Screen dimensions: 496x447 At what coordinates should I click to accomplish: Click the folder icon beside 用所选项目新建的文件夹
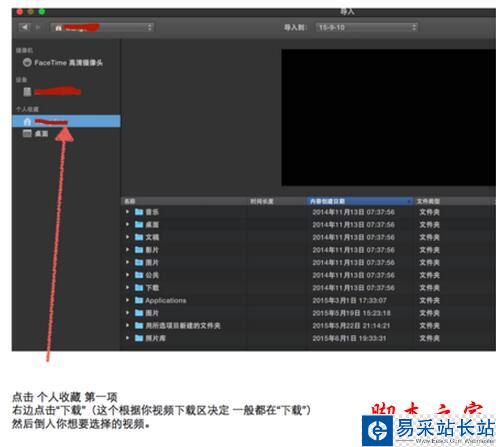click(139, 325)
